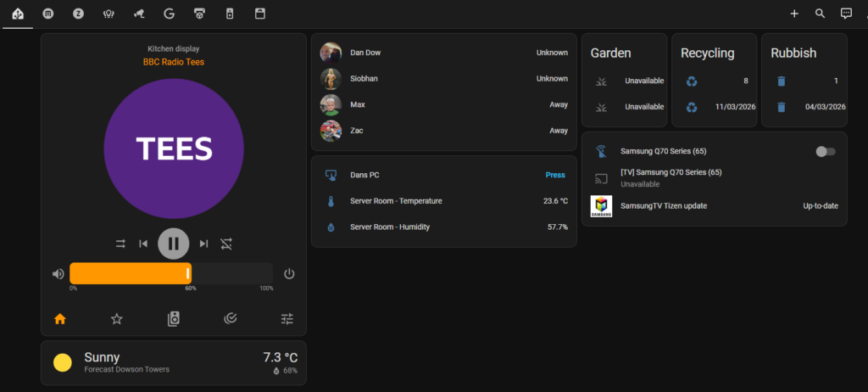Mute the Kitchen display volume
868x392 pixels.
point(58,273)
